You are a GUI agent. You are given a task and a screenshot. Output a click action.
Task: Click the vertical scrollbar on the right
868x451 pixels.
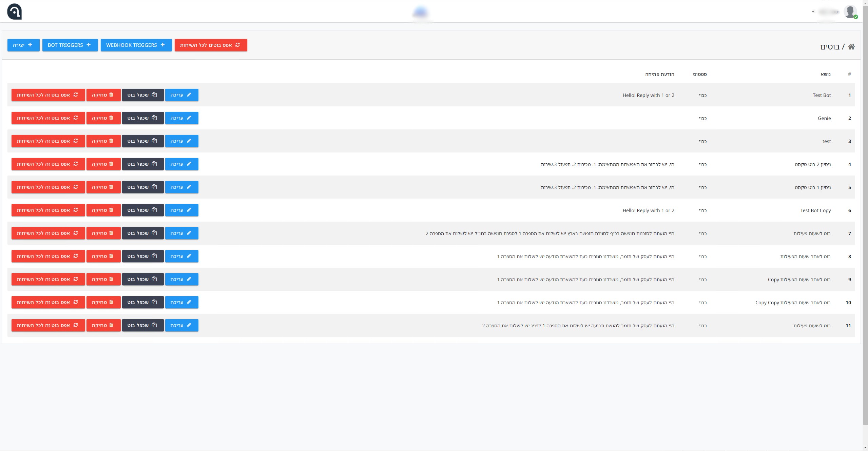click(x=865, y=217)
